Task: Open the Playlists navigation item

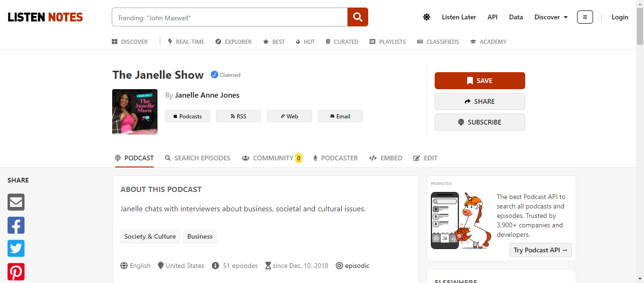Action: pyautogui.click(x=388, y=42)
